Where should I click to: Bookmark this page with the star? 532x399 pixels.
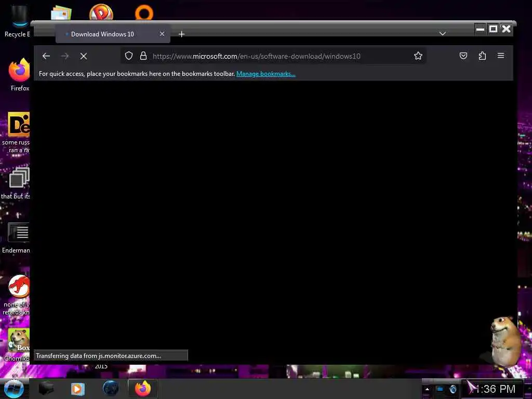point(418,56)
